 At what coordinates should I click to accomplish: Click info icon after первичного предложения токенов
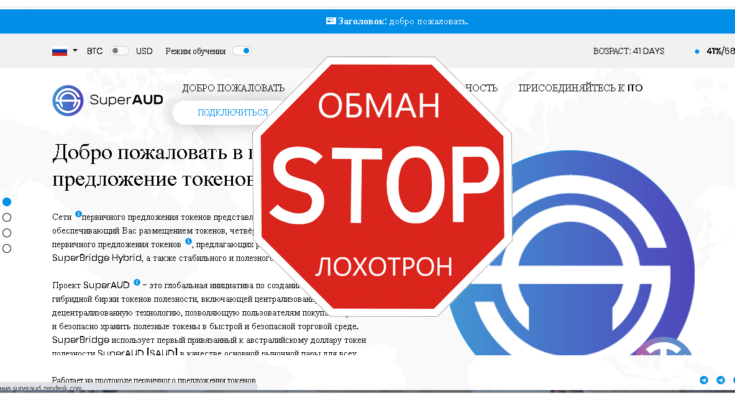(188, 242)
